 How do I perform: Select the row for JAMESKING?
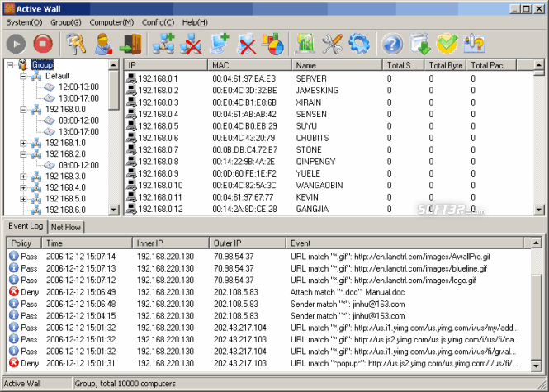[x=329, y=90]
